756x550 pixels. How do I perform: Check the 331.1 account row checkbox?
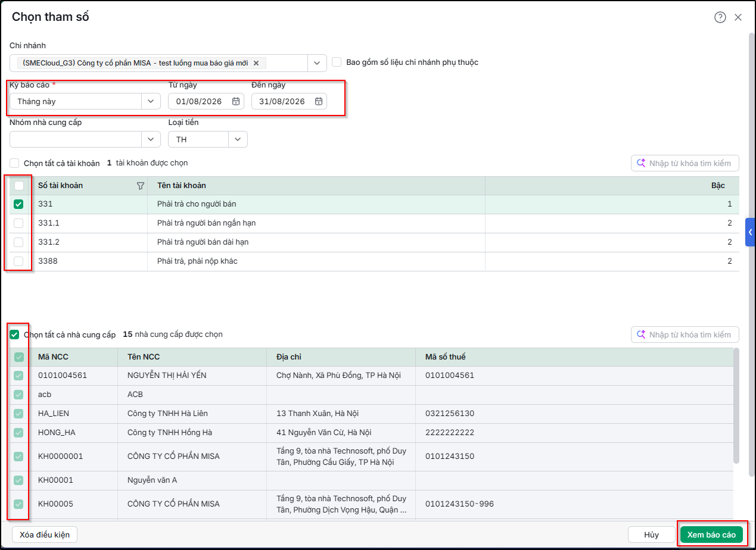(18, 223)
